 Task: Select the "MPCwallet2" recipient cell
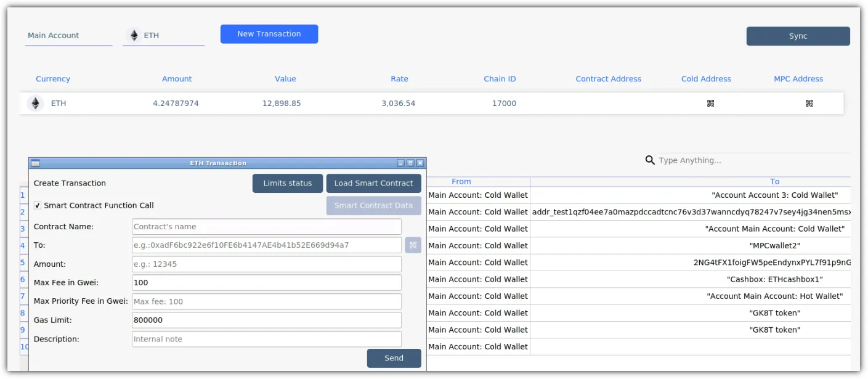(691, 246)
